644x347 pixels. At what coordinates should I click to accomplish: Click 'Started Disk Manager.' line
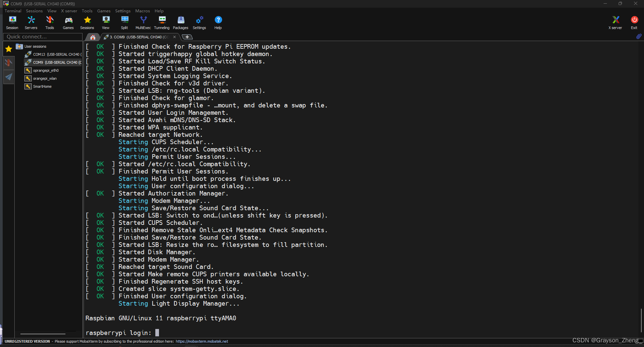point(157,252)
